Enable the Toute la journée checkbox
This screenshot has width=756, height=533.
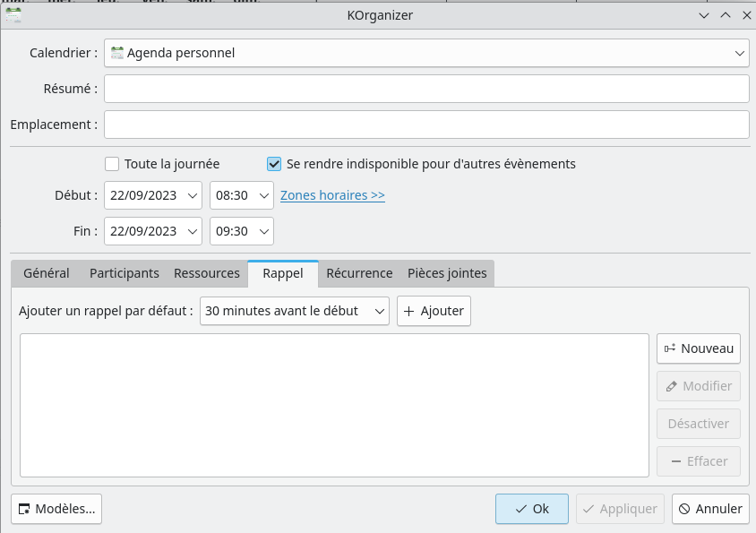tap(112, 164)
